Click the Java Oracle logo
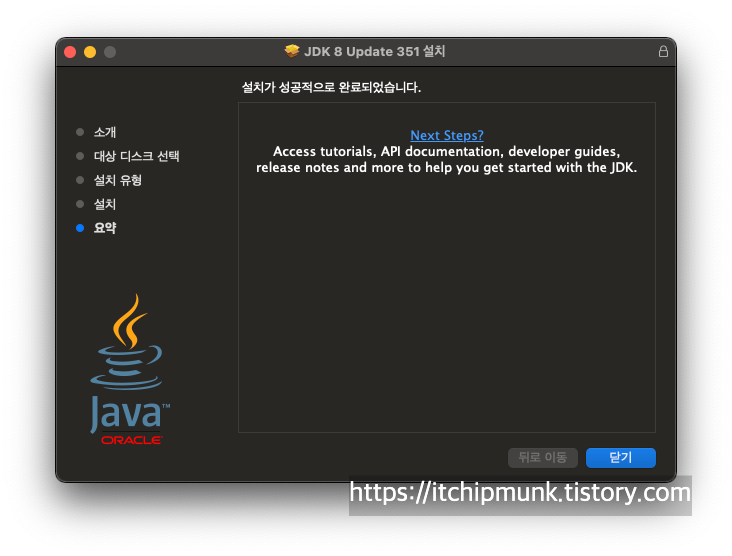 pos(130,369)
